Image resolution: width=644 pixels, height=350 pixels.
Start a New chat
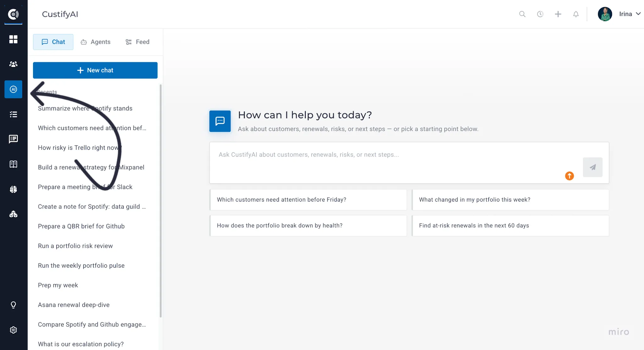click(95, 70)
